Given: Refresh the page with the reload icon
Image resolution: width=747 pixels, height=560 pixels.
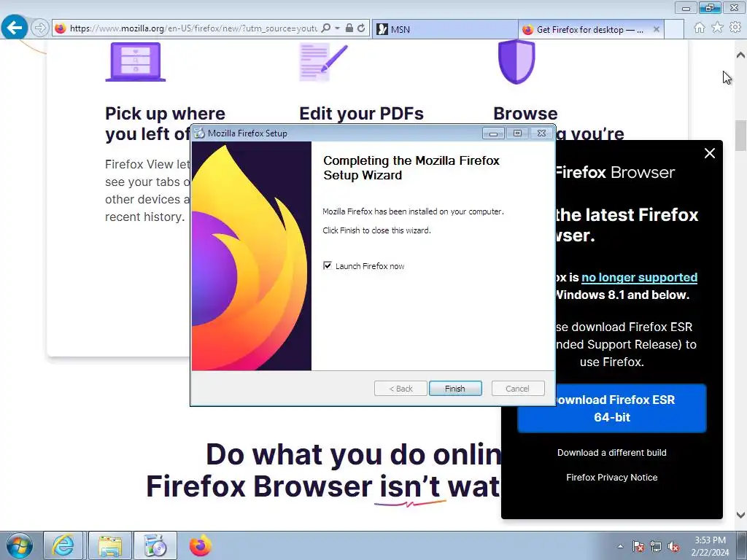Looking at the screenshot, I should pyautogui.click(x=362, y=28).
